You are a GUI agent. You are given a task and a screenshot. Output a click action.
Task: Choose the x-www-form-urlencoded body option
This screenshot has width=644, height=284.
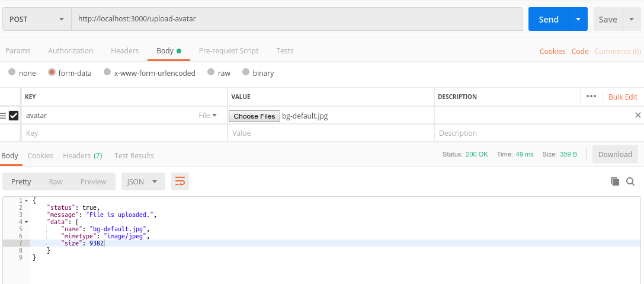click(107, 72)
